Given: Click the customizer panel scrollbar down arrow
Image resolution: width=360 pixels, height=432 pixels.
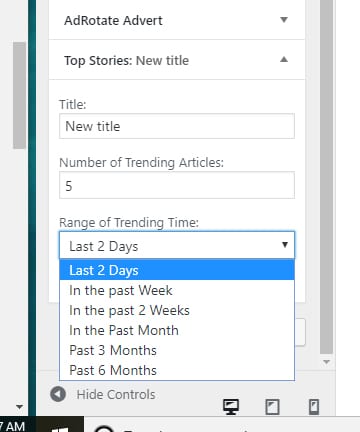Looking at the screenshot, I should point(326,362).
